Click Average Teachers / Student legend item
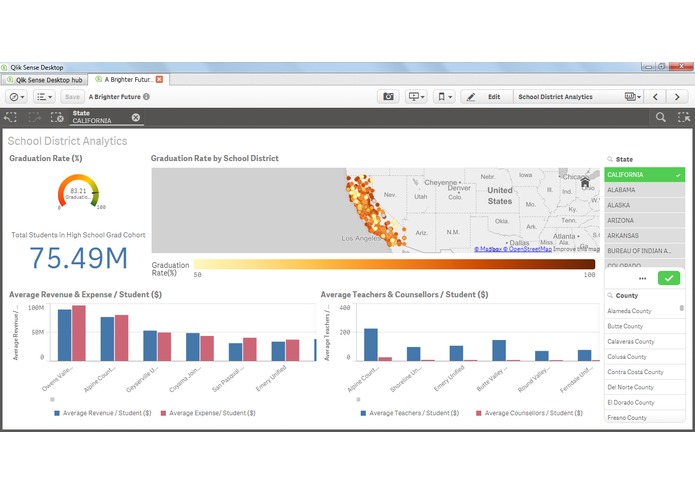This screenshot has height=494, width=695. coord(410,413)
